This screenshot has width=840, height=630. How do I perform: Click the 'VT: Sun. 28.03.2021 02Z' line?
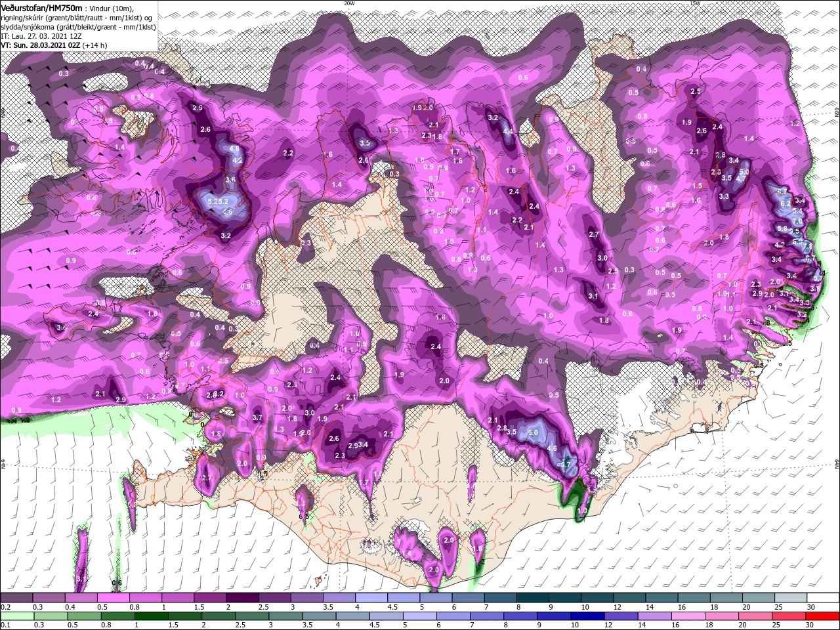(41, 45)
